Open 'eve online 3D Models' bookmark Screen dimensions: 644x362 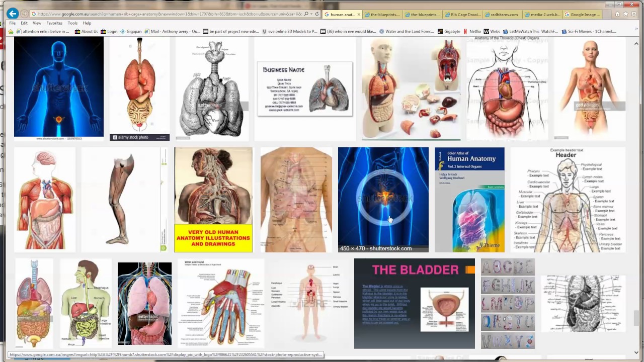click(290, 31)
